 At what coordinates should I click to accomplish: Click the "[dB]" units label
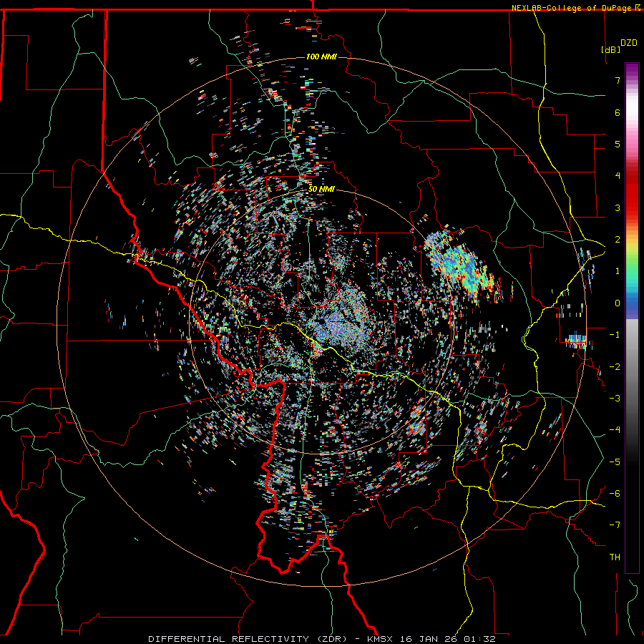611,50
